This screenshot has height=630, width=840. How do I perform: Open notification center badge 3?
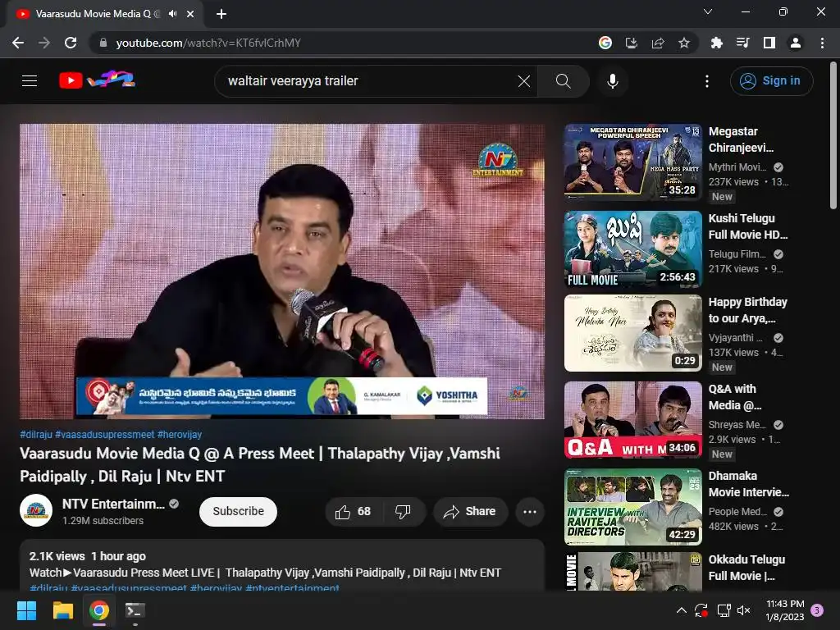[817, 610]
